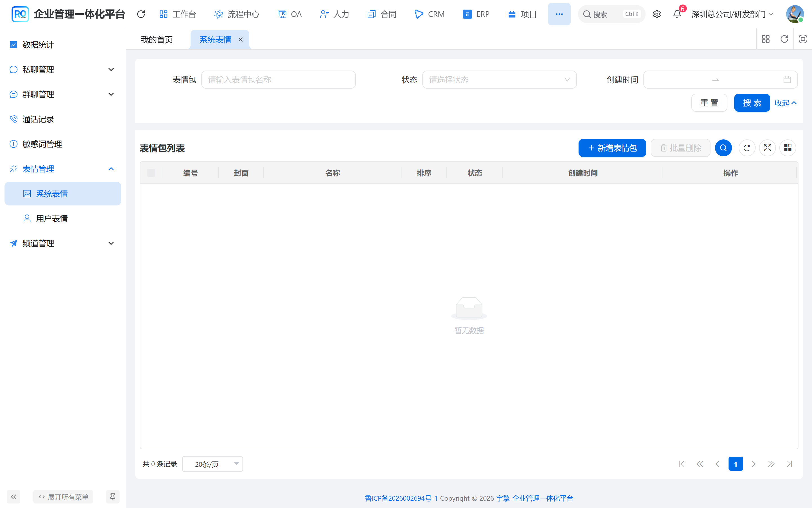Expand 频道管理 menu

63,244
